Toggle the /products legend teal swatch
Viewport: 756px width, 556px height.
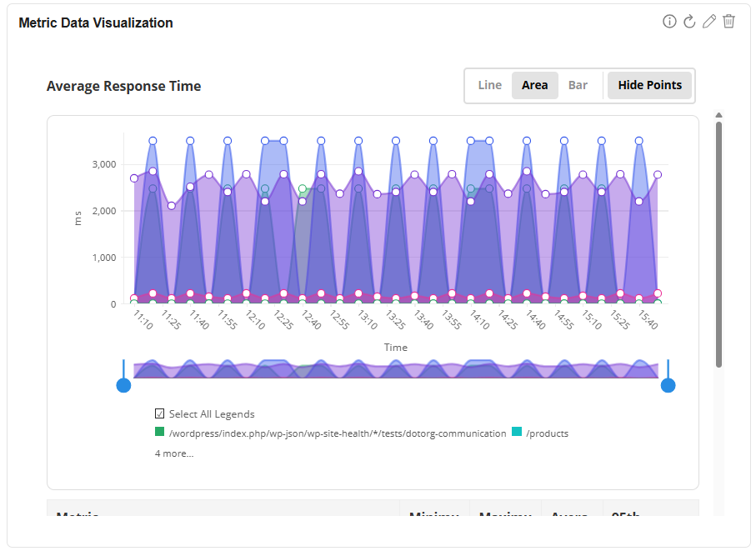[517, 432]
